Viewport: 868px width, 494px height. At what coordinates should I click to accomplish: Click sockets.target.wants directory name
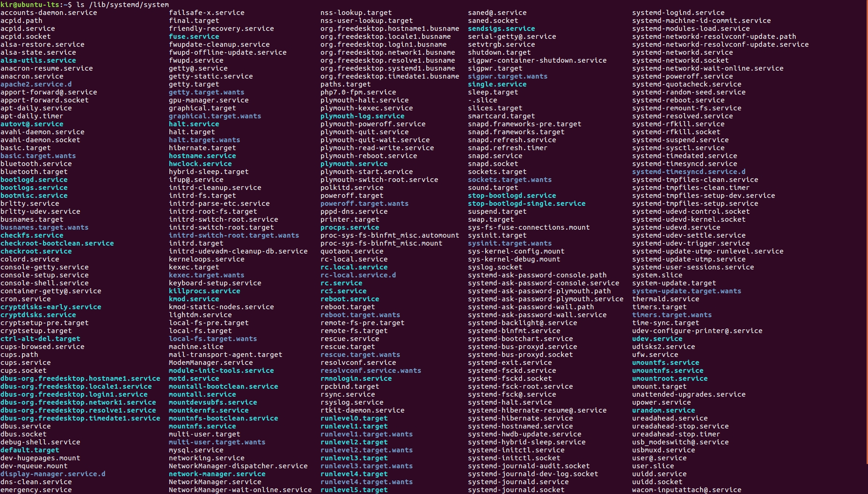tap(510, 180)
